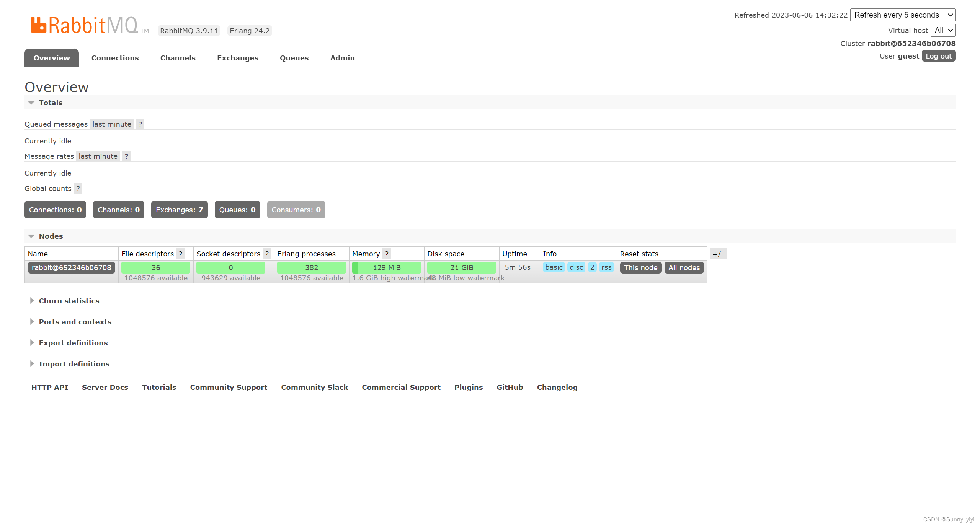Click the disc info tag
The height and width of the screenshot is (526, 980).
pos(576,267)
